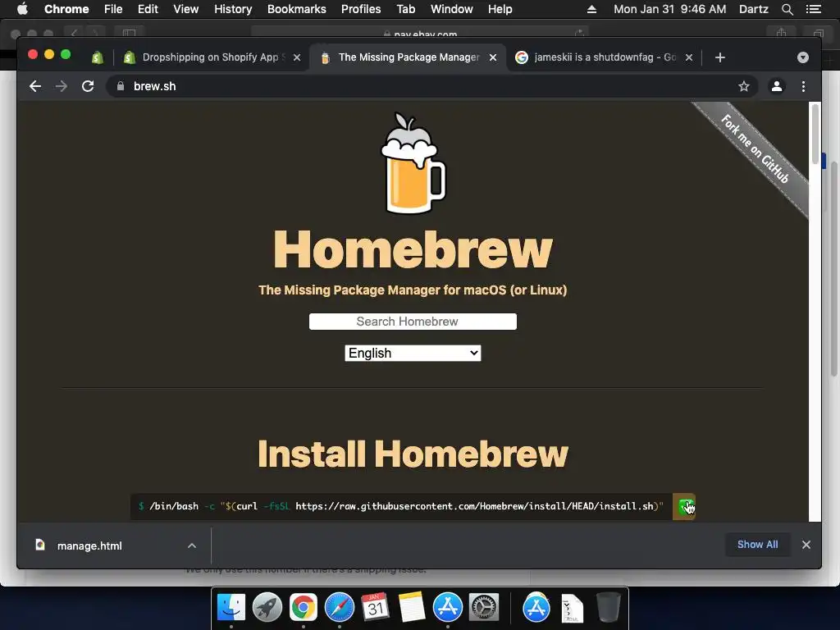Open the Profiles menu

click(x=361, y=9)
